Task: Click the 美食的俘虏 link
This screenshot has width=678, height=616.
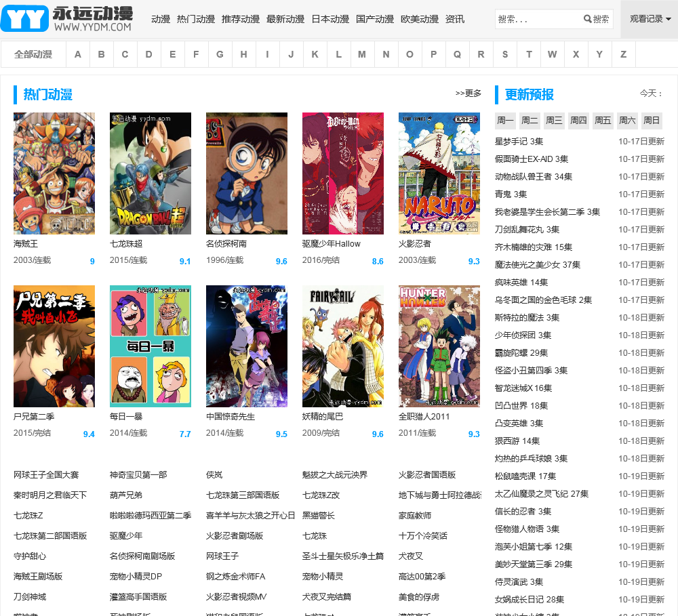Action: 418,597
